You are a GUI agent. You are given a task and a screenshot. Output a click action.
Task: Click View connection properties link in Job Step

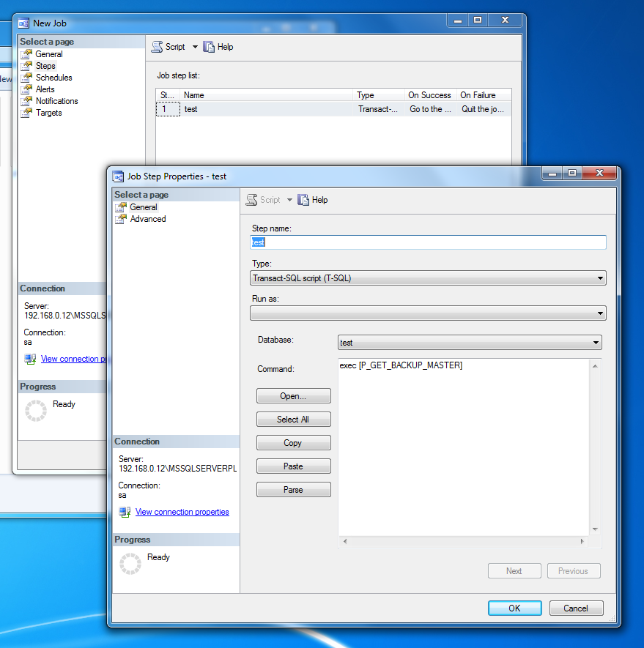[x=182, y=512]
